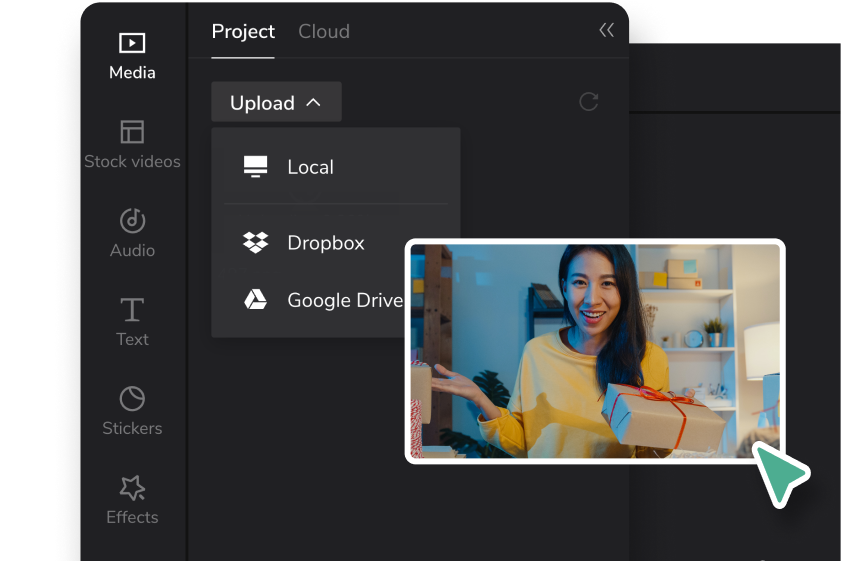This screenshot has width=841, height=561.
Task: Open the Stock videos library icon
Action: pyautogui.click(x=132, y=132)
